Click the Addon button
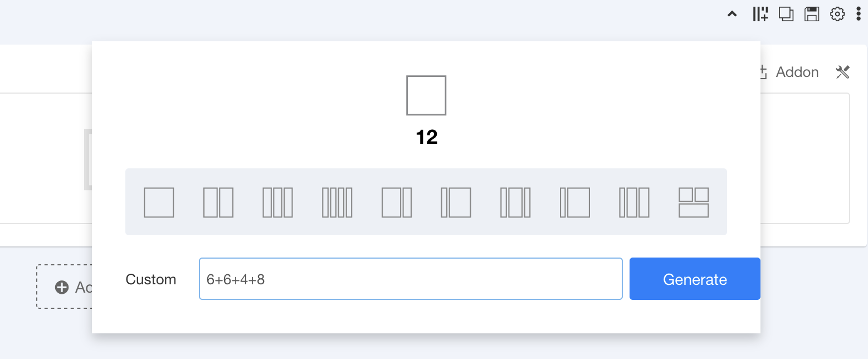Screen dimensions: 868x359 790,72
